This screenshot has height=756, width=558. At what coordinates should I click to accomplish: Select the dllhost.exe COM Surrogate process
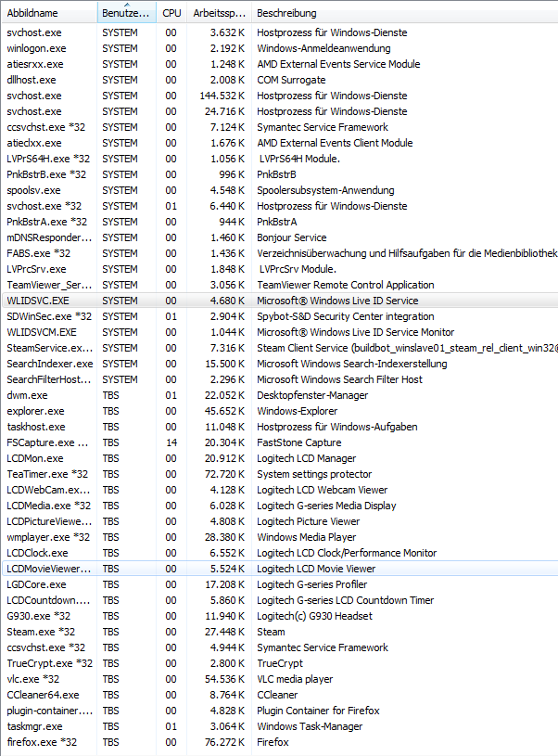point(280,80)
